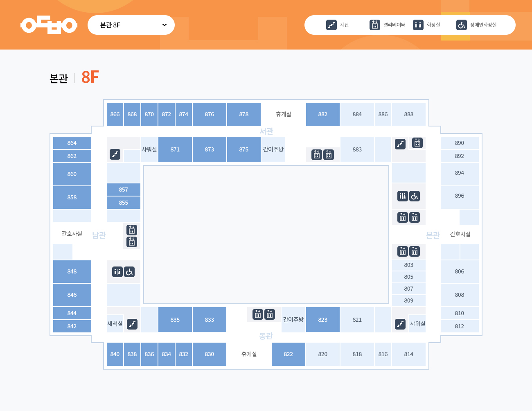
Task: Select the stairs icon next to 세척실
Action: 132,324
